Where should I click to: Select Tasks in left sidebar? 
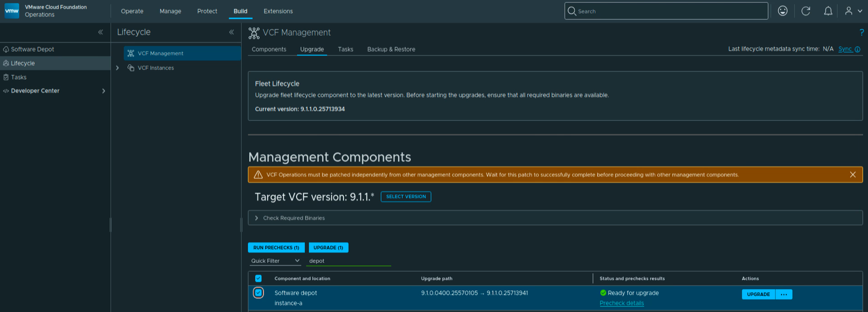(x=19, y=77)
